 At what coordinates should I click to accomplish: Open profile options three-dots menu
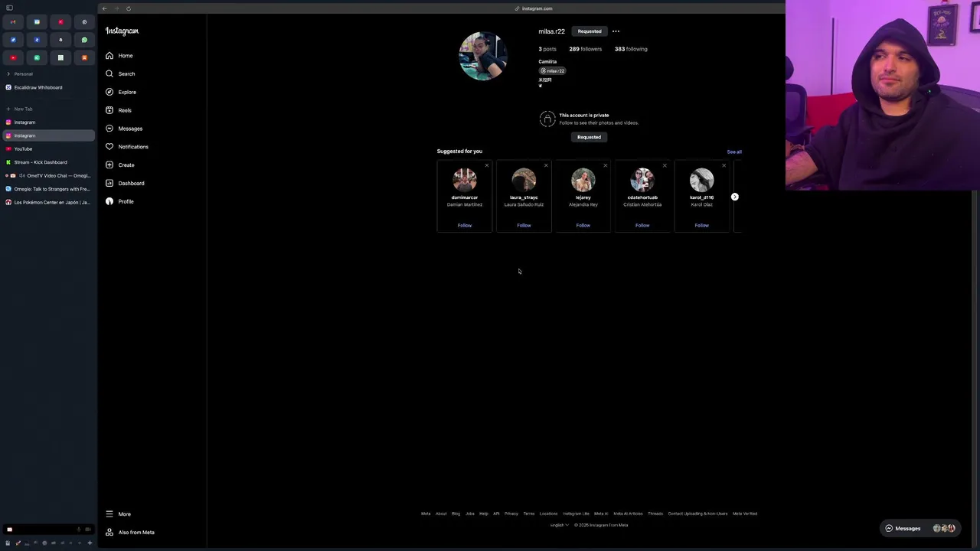click(616, 31)
